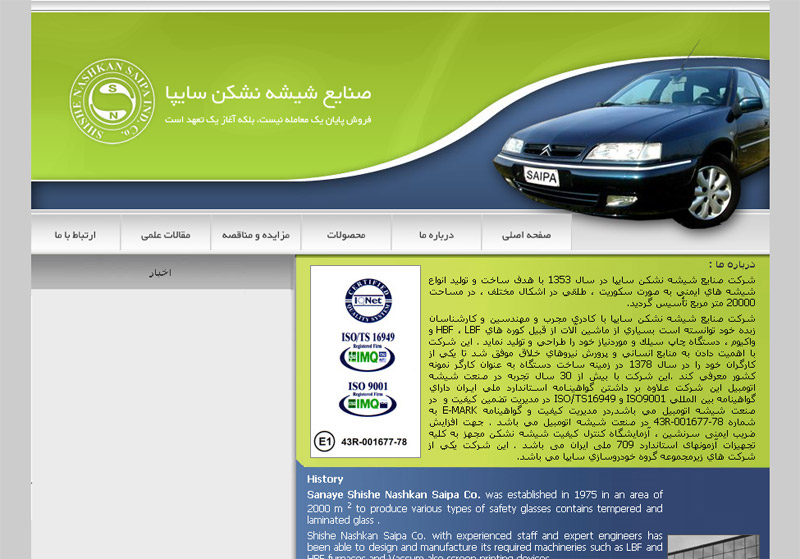The height and width of the screenshot is (559, 800).
Task: Click the صنایع شیشه نشکن سایپا title
Action: 268,94
